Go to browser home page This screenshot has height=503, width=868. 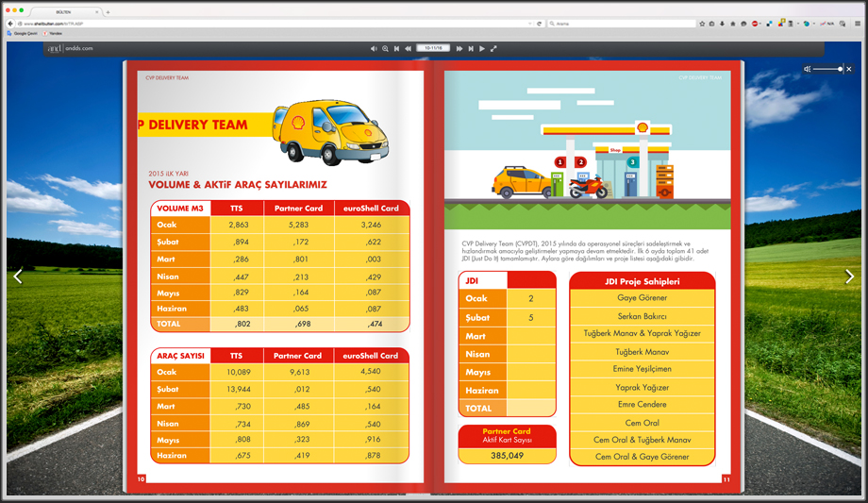click(x=733, y=24)
